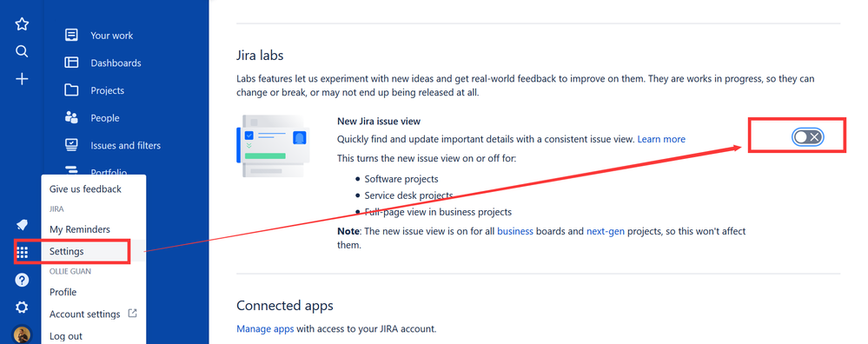This screenshot has width=868, height=344.
Task: Click the Portfolio icon
Action: pyautogui.click(x=71, y=169)
